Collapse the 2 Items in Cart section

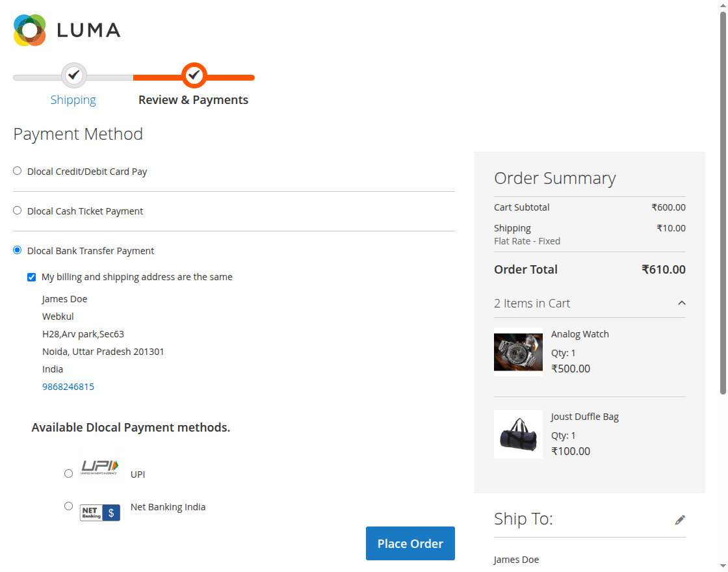tap(681, 303)
